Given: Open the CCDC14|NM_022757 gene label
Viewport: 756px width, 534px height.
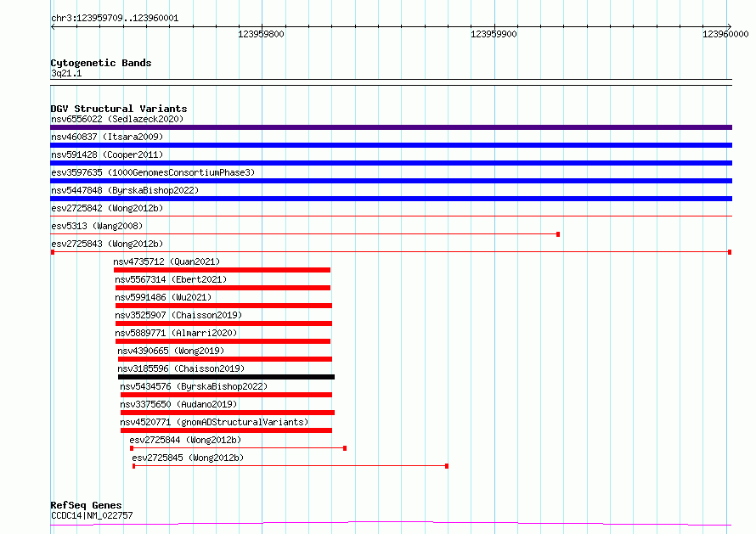Looking at the screenshot, I should click(x=92, y=515).
